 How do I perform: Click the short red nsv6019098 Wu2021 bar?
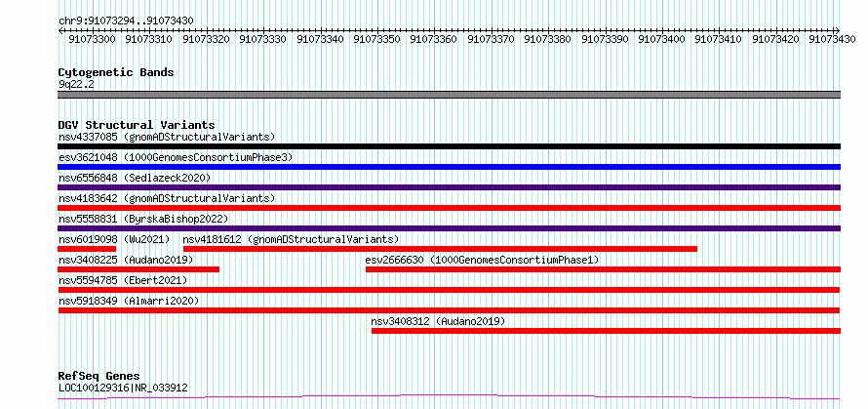pyautogui.click(x=87, y=249)
